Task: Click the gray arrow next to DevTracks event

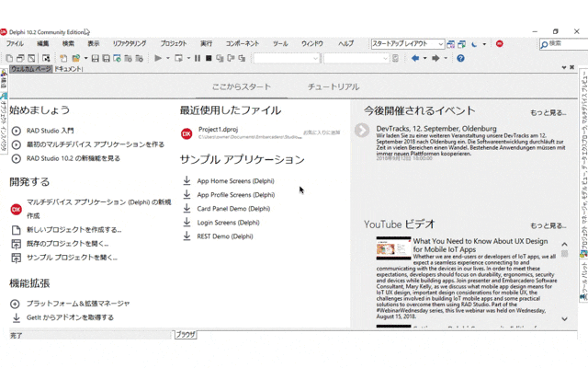Action: [x=362, y=131]
